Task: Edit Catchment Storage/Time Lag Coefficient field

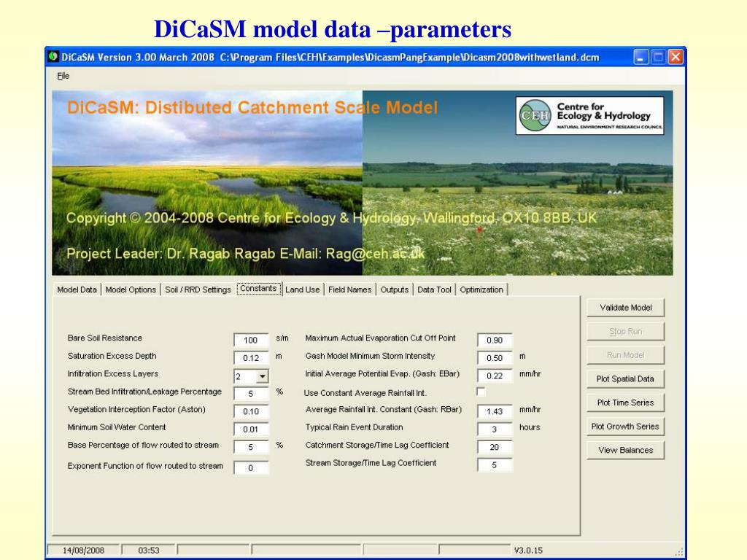Action: [x=495, y=447]
